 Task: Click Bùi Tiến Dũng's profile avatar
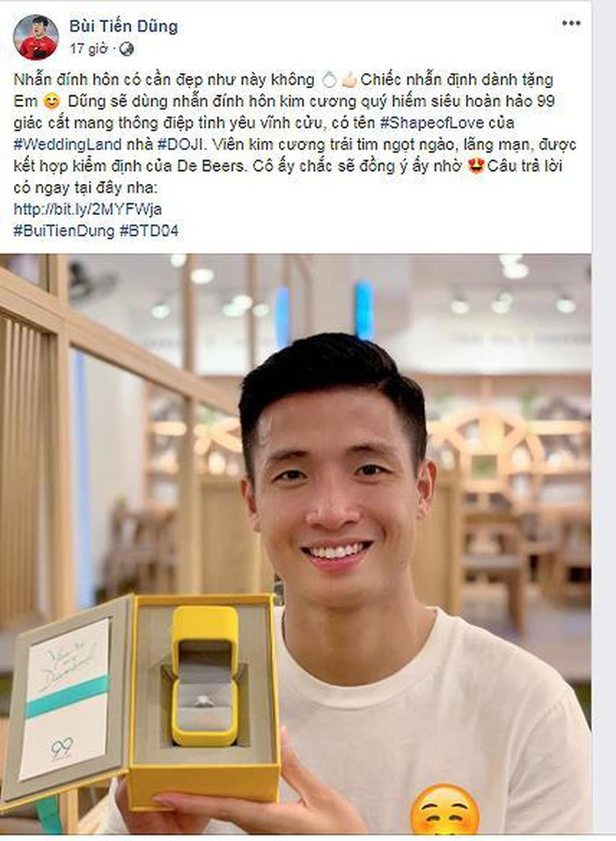click(36, 37)
